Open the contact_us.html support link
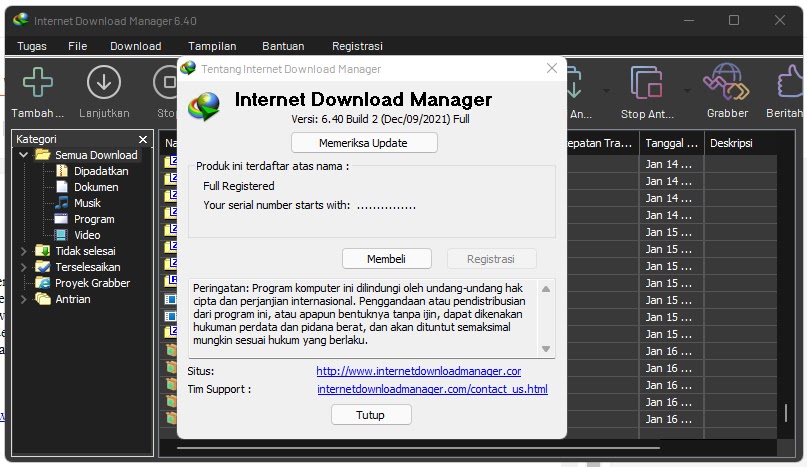Screen dimensions: 807x467 (x=432, y=389)
